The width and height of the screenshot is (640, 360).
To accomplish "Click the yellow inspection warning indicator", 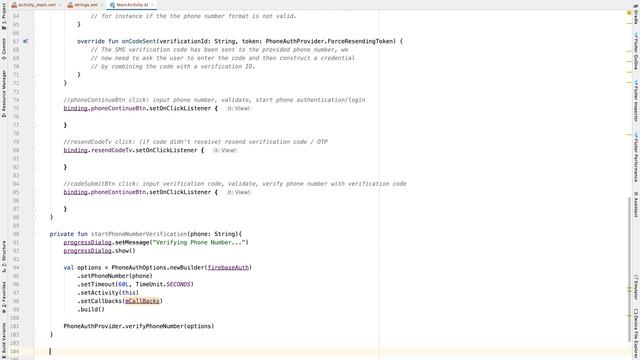I will (x=629, y=13).
